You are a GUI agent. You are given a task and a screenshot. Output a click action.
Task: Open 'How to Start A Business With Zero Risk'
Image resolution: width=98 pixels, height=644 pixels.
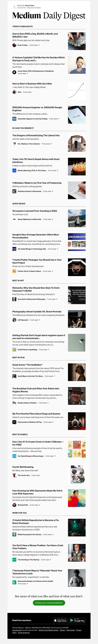coord(32,84)
